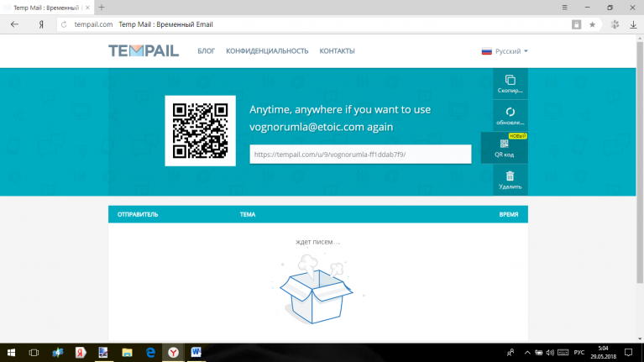Open File Explorer from the taskbar
The width and height of the screenshot is (644, 362).
(127, 353)
